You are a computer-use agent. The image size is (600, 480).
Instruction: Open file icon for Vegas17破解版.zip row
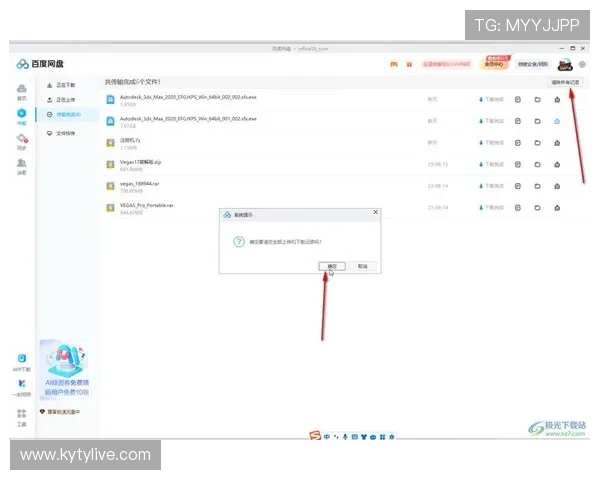[518, 164]
